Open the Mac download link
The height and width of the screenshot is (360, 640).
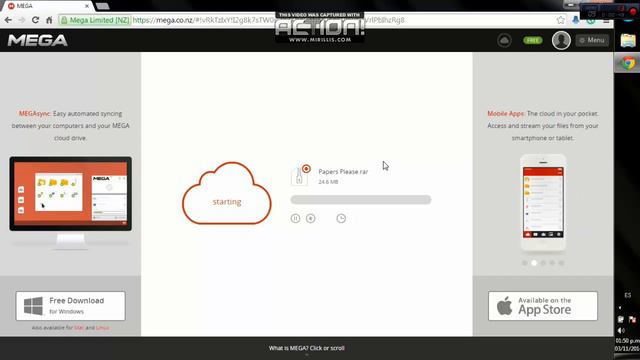click(x=79, y=328)
